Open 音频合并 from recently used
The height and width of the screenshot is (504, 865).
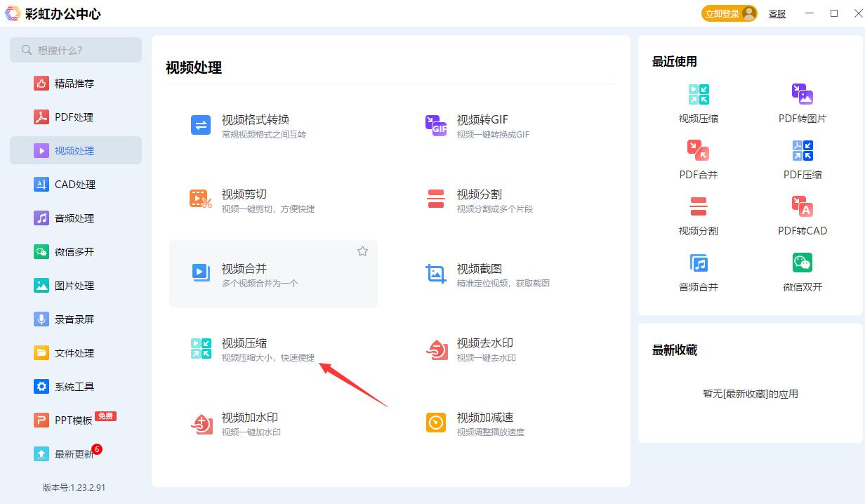tap(698, 269)
